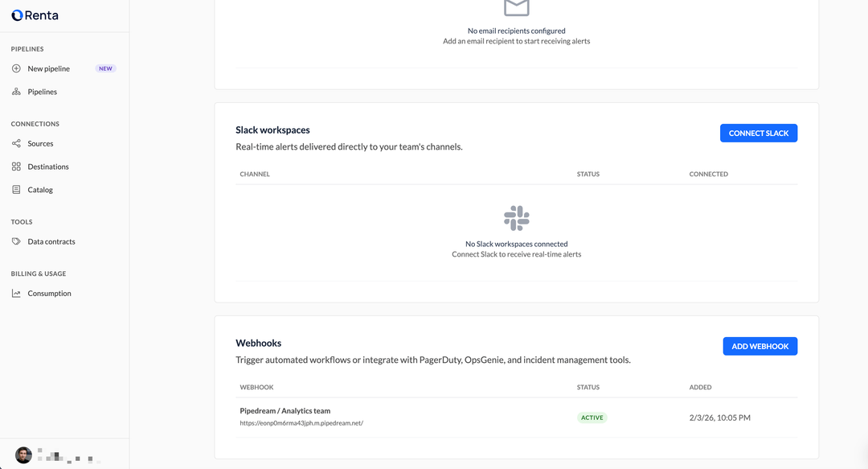This screenshot has width=868, height=469.
Task: Click the Renta logo icon
Action: coord(17,15)
